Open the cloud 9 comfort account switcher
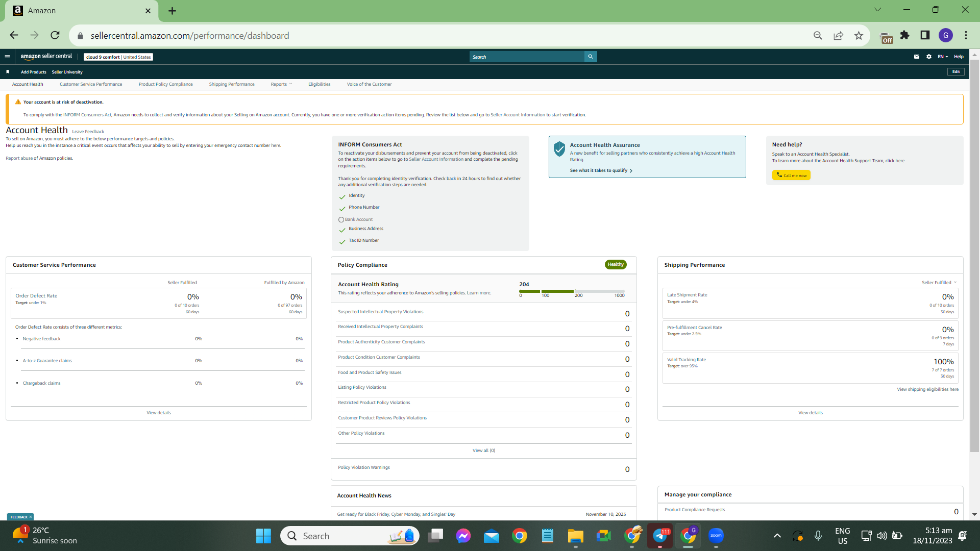The image size is (980, 551). point(118,57)
